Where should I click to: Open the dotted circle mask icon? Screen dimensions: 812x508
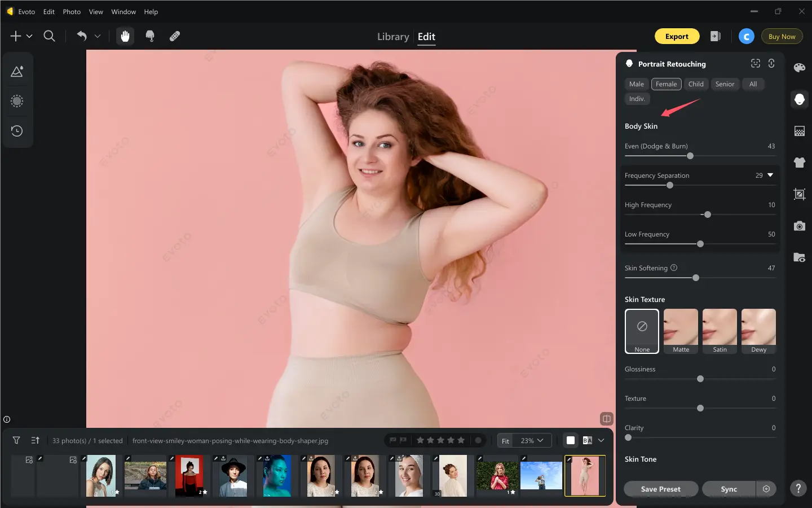(17, 101)
